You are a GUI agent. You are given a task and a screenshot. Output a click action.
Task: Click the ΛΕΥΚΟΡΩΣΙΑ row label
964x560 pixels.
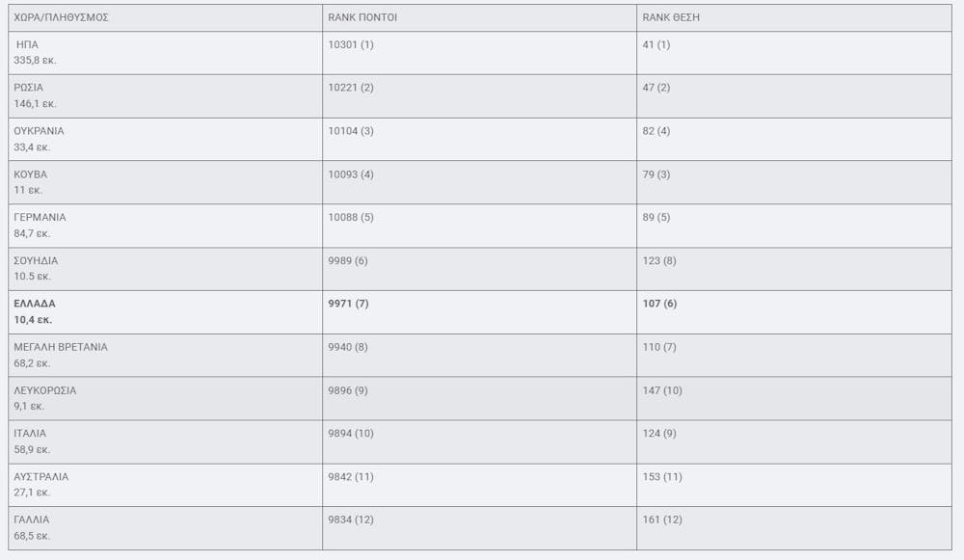pyautogui.click(x=45, y=390)
